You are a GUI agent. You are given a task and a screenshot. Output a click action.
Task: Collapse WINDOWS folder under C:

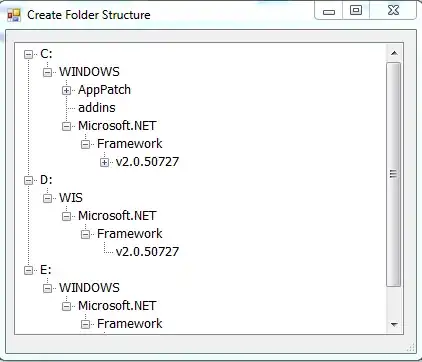coord(48,72)
